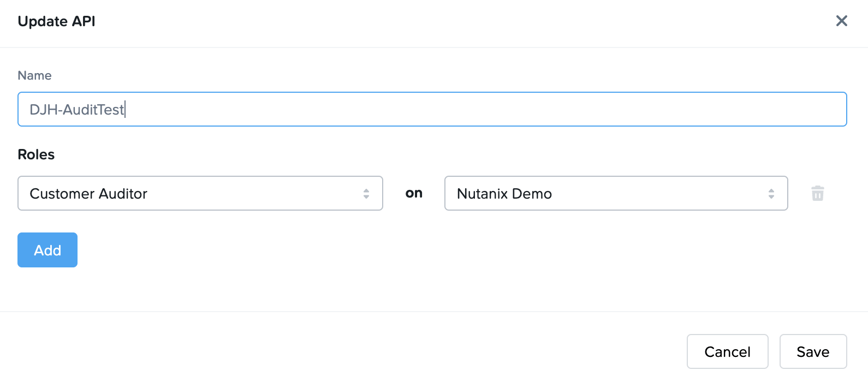Select the Nutanix Demo text
This screenshot has width=868, height=382.
pyautogui.click(x=504, y=194)
